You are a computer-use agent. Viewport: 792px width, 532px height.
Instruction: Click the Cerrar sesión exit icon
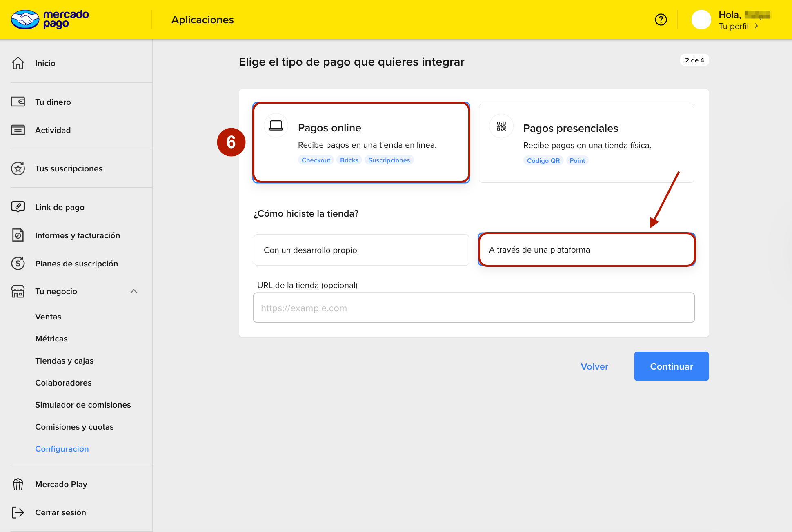(x=18, y=512)
